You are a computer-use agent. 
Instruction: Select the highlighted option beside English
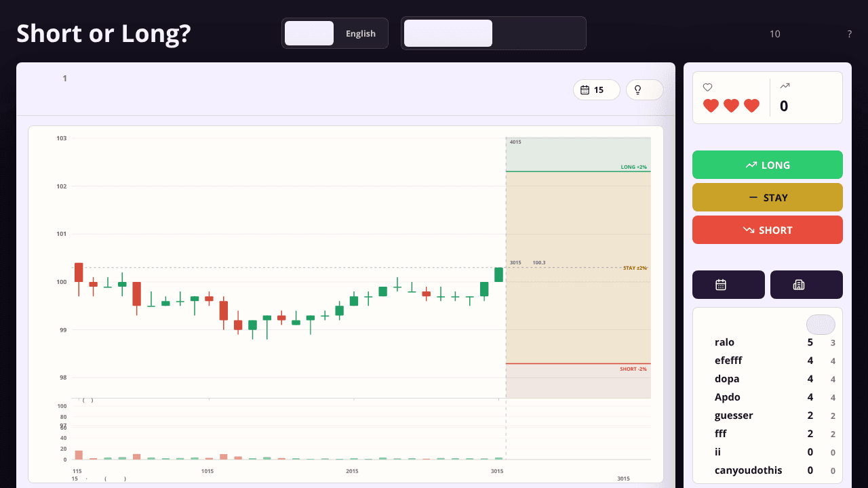[309, 33]
